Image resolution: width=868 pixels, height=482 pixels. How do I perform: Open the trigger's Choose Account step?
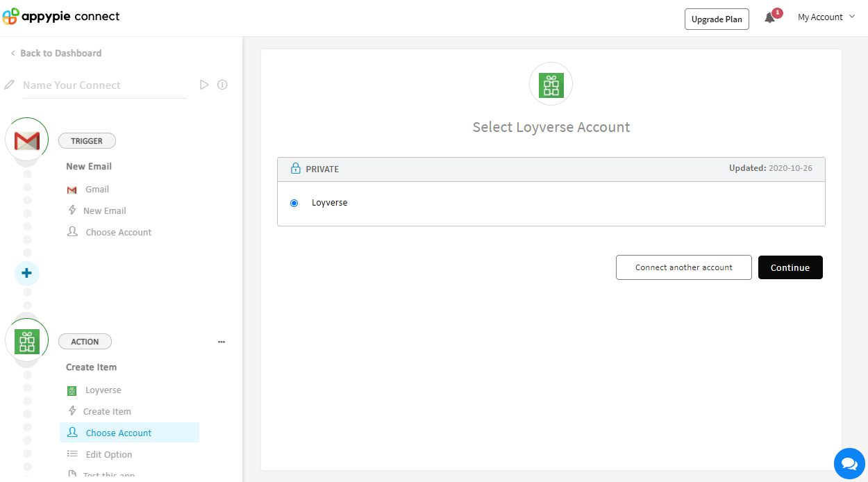coord(118,233)
